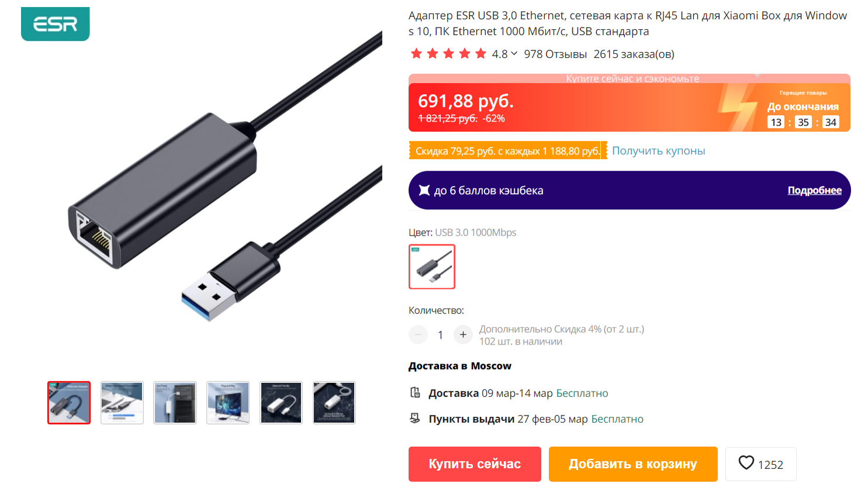Image resolution: width=868 pixels, height=494 pixels.
Task: Select USB 3.0 1000Mbps color option
Action: 432,267
